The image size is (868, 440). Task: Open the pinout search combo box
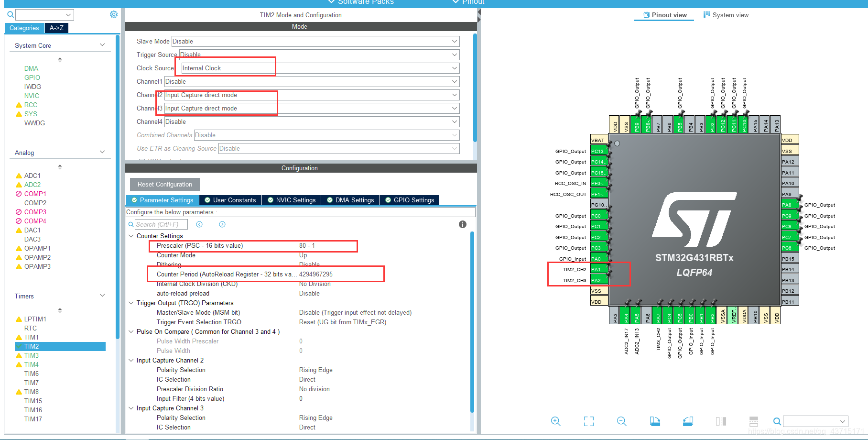[x=815, y=421]
